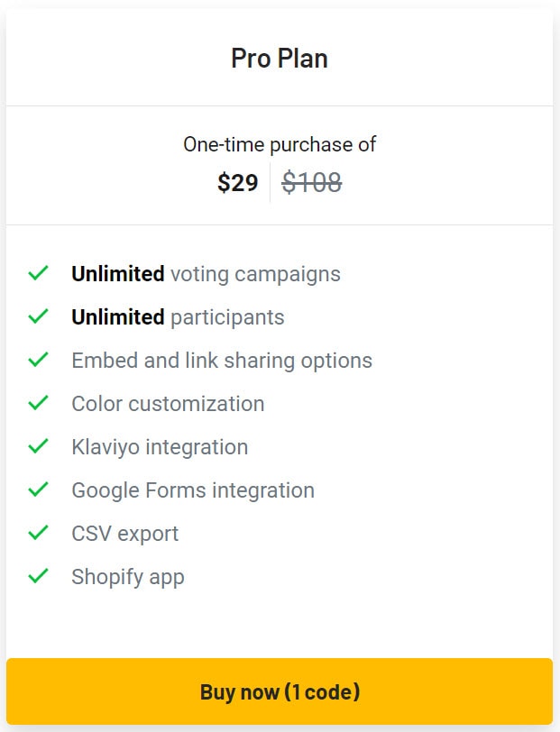Click the checkmark next to Embed and link sharing

tap(39, 360)
